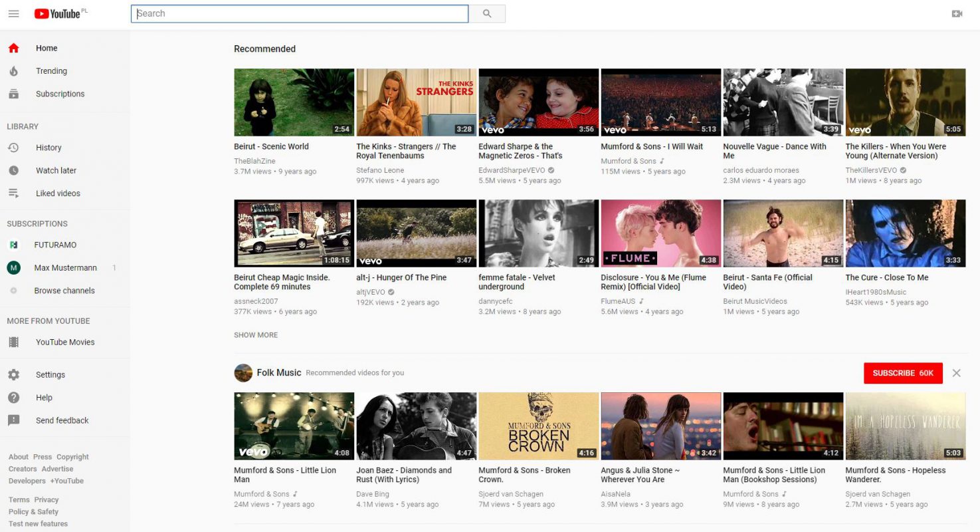
Task: Open FlumeAUS channel name
Action: pyautogui.click(x=618, y=301)
